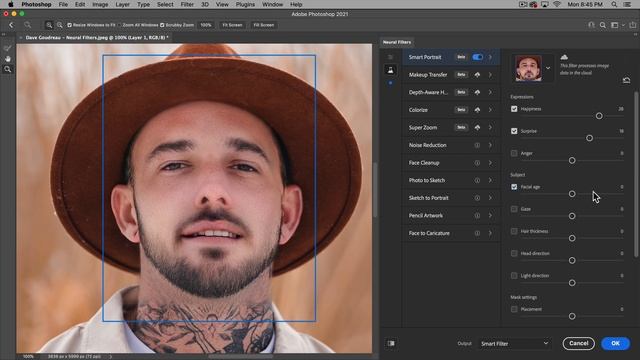Enable the Placement checkbox
This screenshot has height=360, width=640.
point(514,309)
